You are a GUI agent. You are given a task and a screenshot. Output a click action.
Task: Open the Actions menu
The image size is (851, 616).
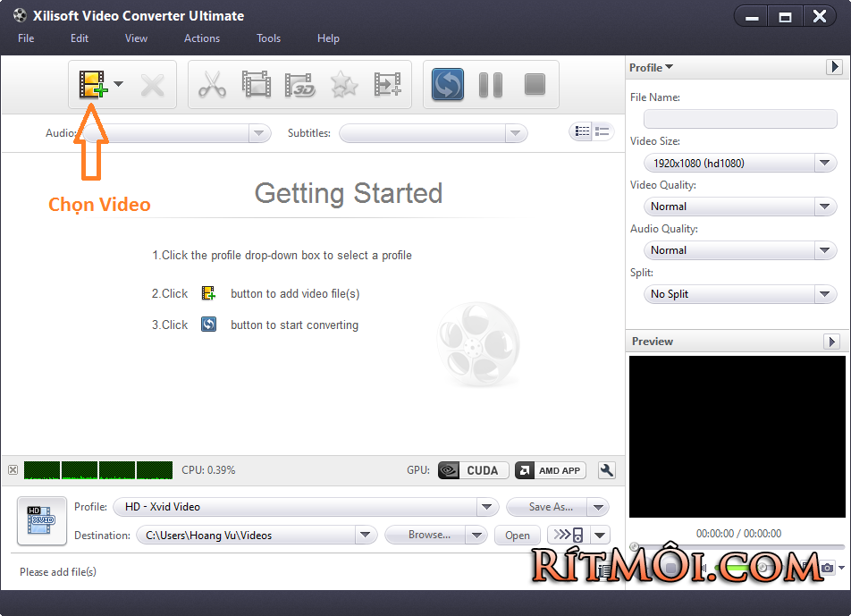(202, 38)
